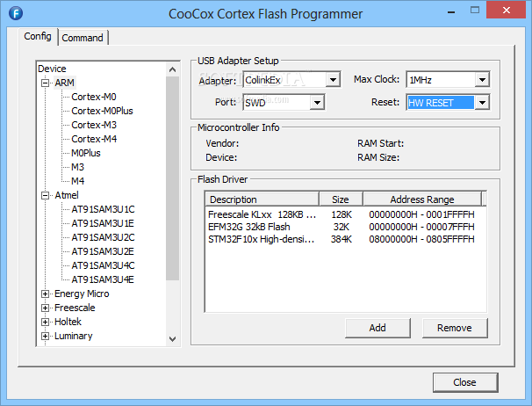532x406 pixels.
Task: Click address range 08000000H - 0805FFFFH
Action: 421,239
